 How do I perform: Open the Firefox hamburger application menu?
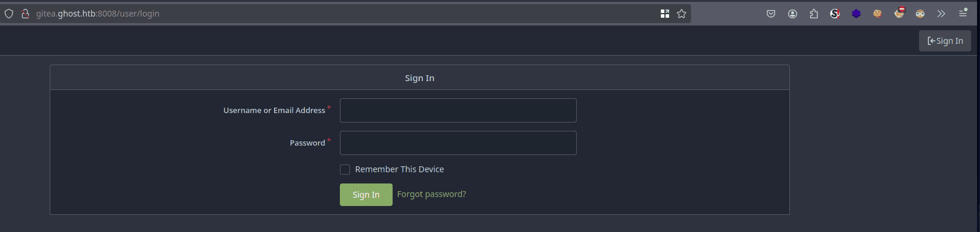click(x=963, y=13)
